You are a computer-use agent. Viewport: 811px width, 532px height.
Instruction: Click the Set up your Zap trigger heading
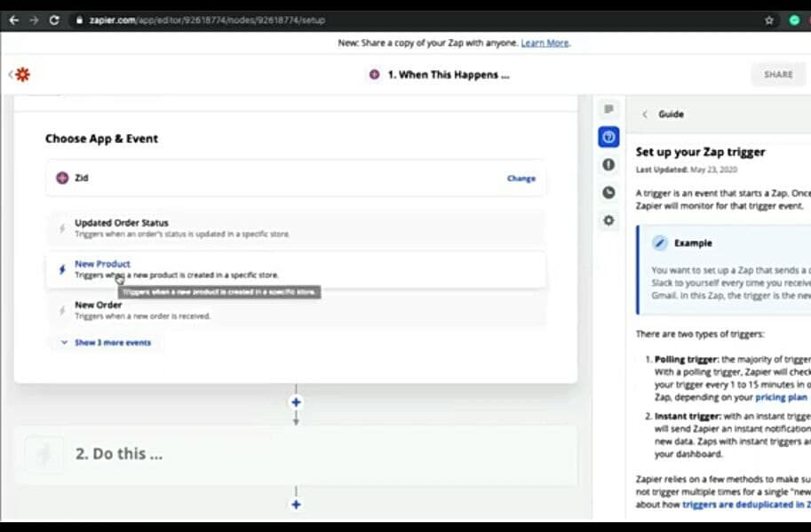tap(700, 152)
